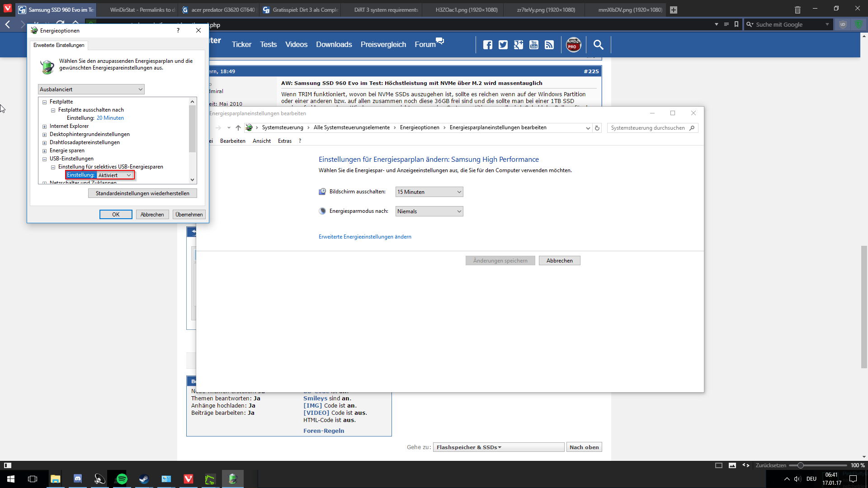Adjust the browser zoom slider
Screen dimensions: 868x488
[x=800, y=465]
